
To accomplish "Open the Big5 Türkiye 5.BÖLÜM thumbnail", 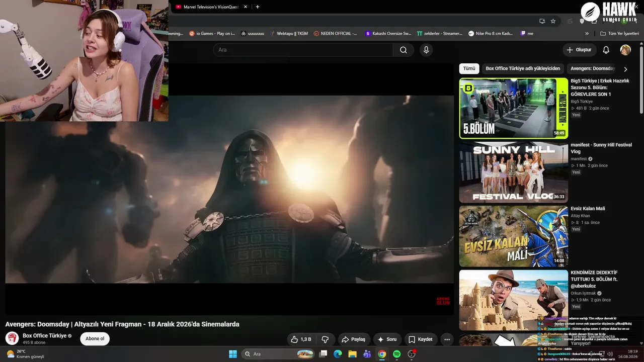I will [514, 108].
